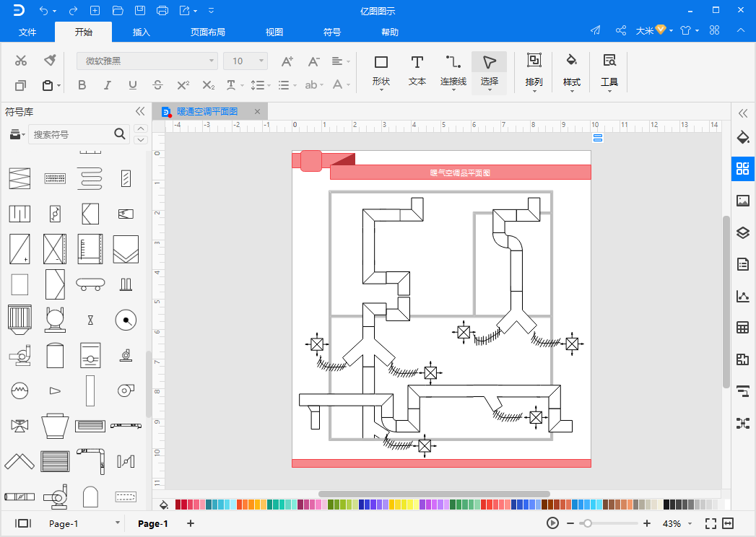756x537 pixels.
Task: Click the Decrease font size icon
Action: [314, 61]
